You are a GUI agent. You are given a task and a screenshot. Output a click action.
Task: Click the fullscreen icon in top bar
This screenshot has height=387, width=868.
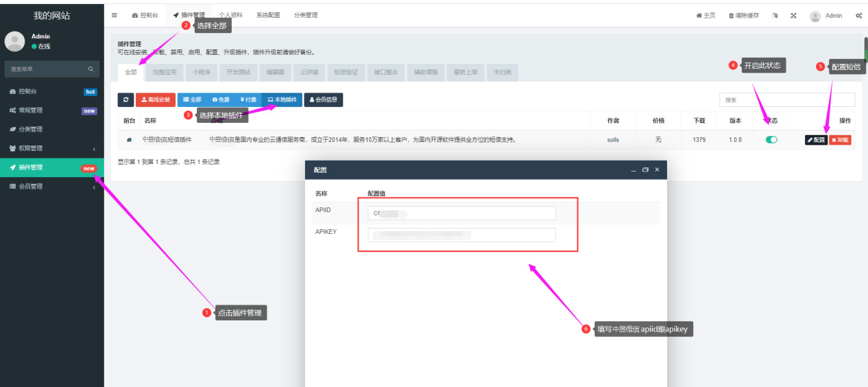(793, 16)
